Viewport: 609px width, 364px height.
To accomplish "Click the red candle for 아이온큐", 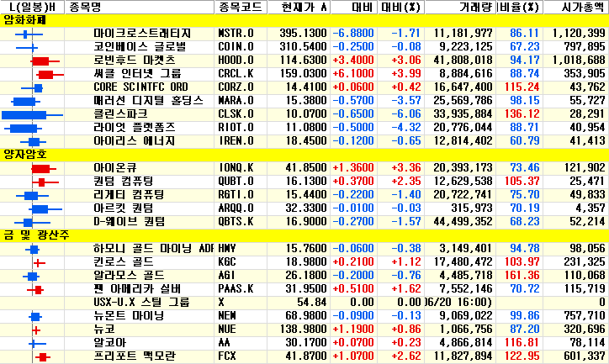I will [44, 169].
